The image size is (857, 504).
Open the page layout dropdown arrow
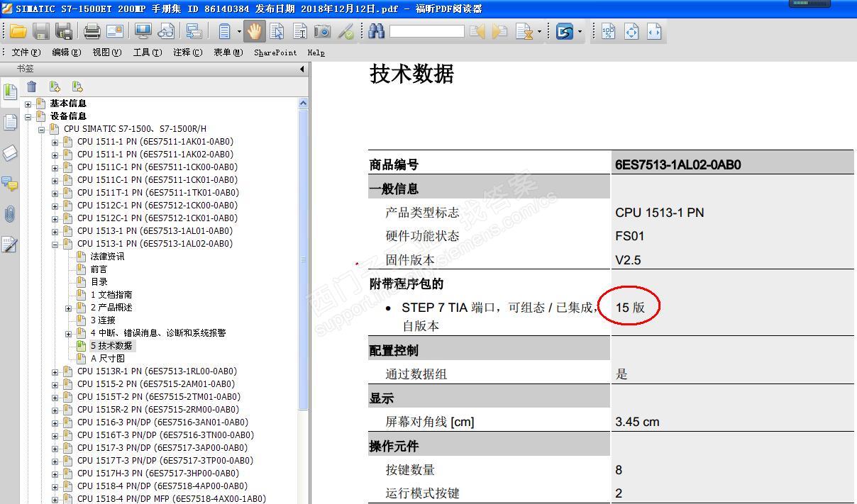[x=239, y=31]
